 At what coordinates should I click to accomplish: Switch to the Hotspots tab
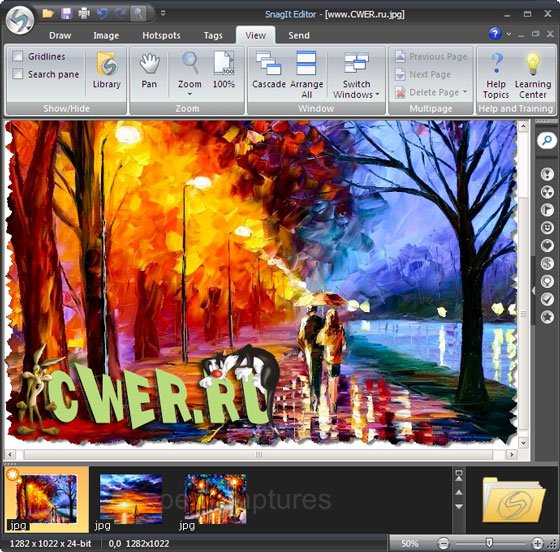coord(161,35)
